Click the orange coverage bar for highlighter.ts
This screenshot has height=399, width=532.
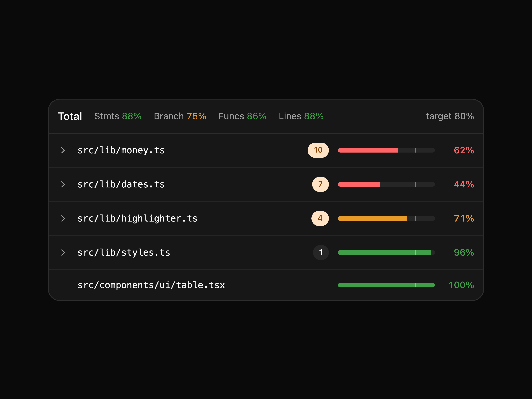click(x=386, y=218)
